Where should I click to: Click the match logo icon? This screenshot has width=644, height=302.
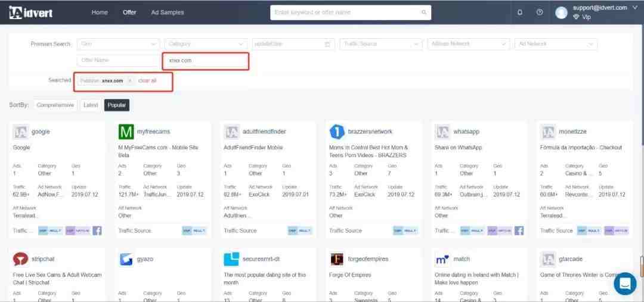tap(442, 259)
